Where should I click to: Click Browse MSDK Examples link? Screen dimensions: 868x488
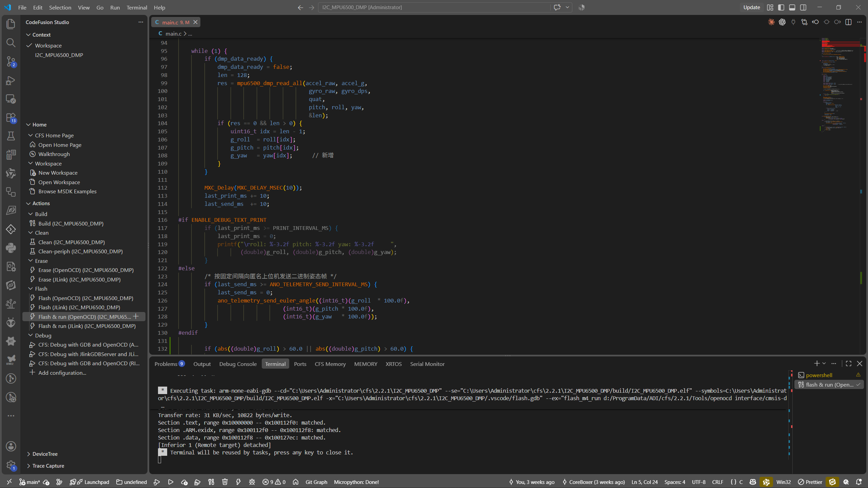(x=67, y=191)
